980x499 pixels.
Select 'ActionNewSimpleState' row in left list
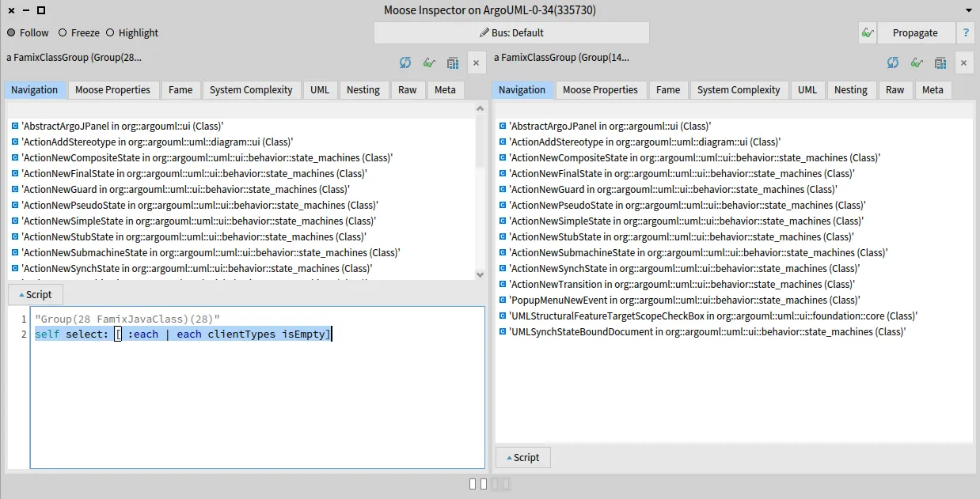243,221
